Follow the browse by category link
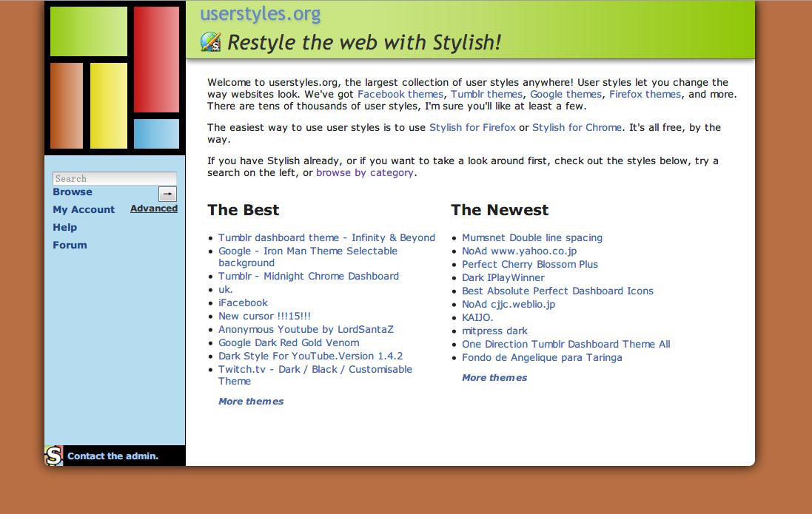 pyautogui.click(x=365, y=172)
